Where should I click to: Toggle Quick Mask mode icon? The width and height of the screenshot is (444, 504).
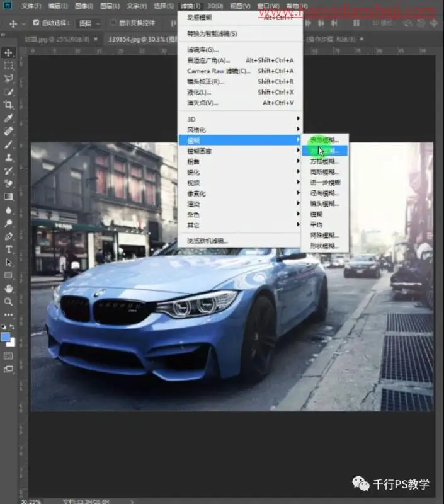[x=9, y=356]
